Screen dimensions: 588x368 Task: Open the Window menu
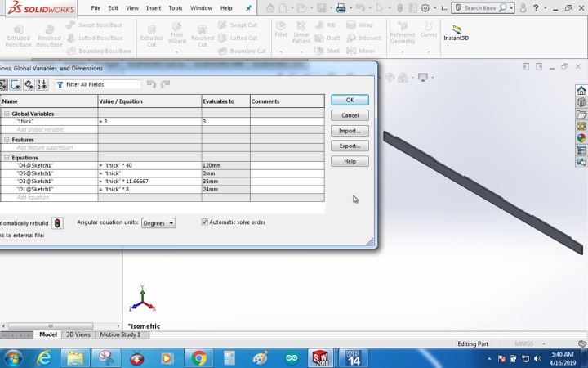point(202,8)
